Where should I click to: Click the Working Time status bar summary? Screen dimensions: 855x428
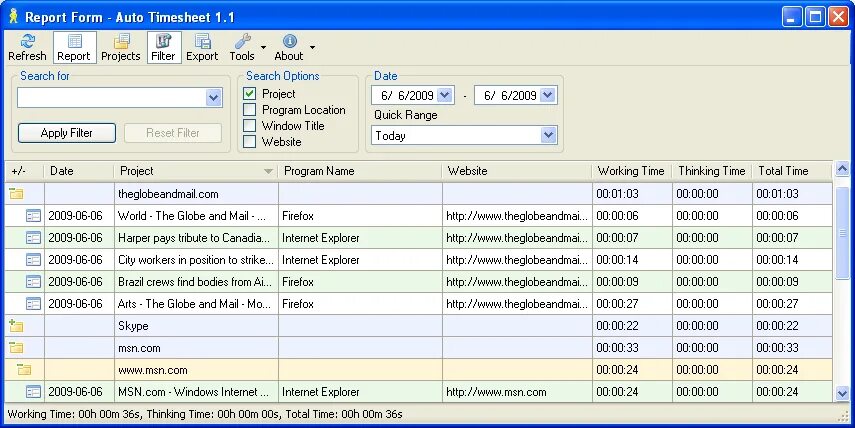[75, 414]
